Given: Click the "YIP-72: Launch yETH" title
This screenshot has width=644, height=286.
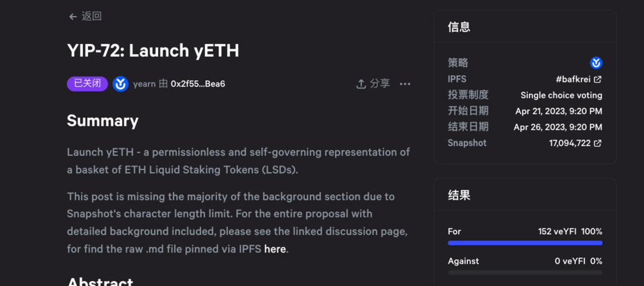Looking at the screenshot, I should pyautogui.click(x=153, y=51).
